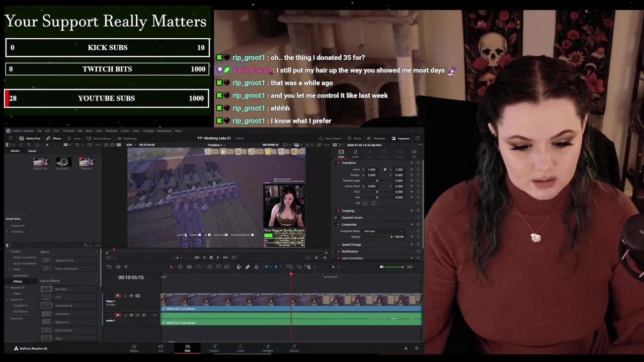Click the zoom link chain icon in Transform

tap(385, 169)
